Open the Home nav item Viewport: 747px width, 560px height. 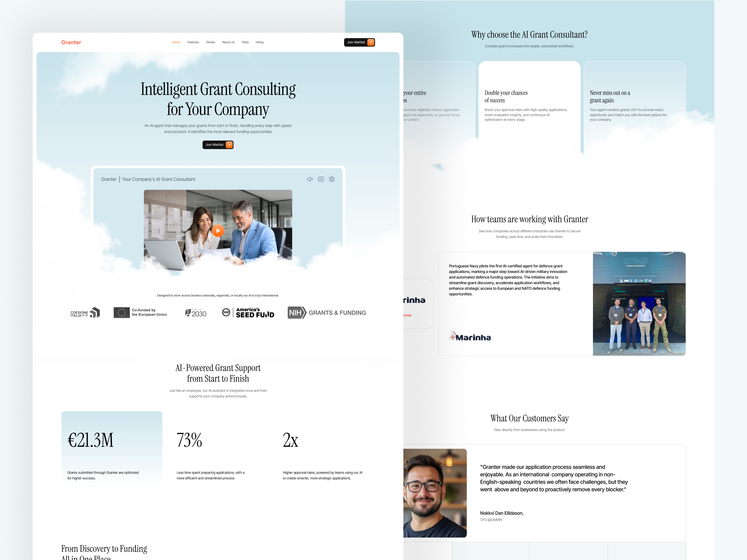(x=176, y=42)
